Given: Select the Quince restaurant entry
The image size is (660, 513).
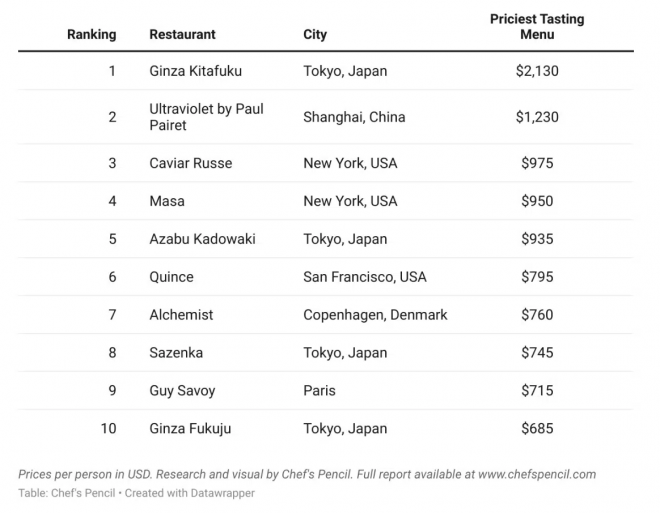Looking at the screenshot, I should (x=171, y=277).
